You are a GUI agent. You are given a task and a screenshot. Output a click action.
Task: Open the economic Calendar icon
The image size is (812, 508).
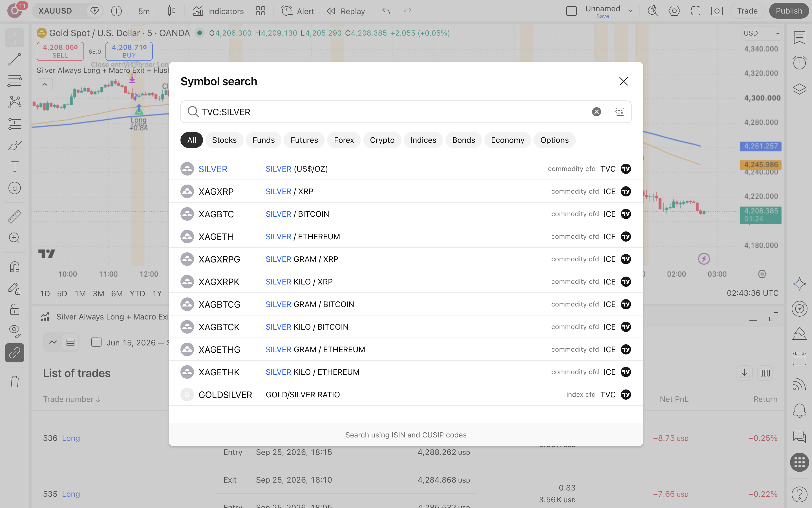[799, 358]
